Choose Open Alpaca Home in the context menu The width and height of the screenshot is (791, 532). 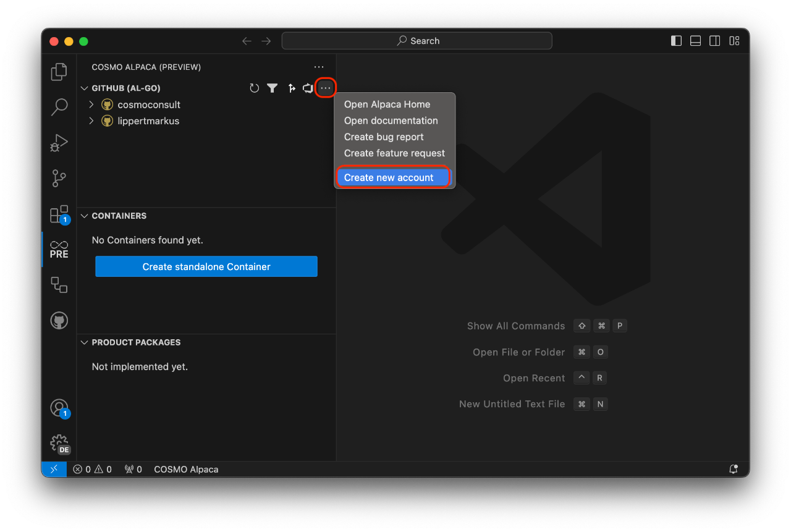pyautogui.click(x=387, y=104)
